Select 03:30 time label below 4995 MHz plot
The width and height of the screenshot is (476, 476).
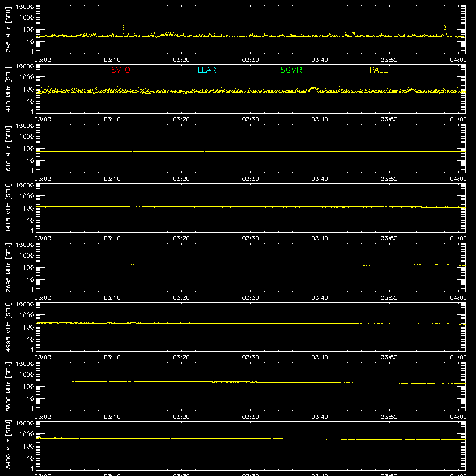click(x=250, y=358)
